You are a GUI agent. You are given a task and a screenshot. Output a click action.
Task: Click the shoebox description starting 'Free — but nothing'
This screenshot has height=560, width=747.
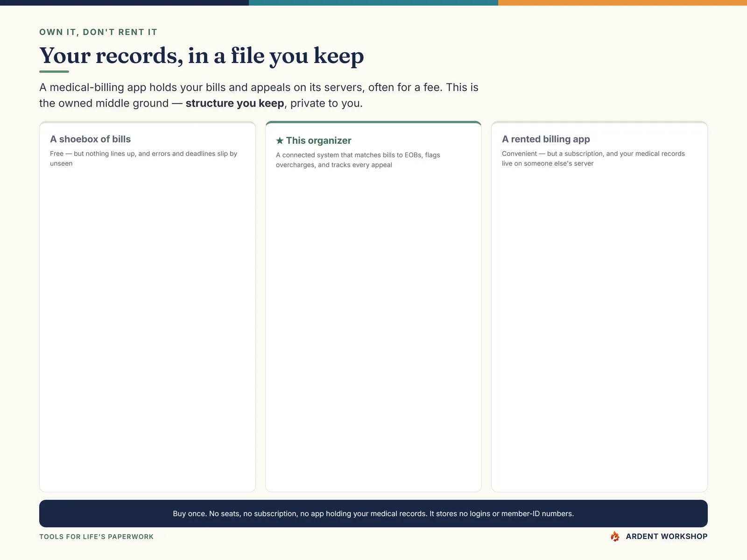144,158
